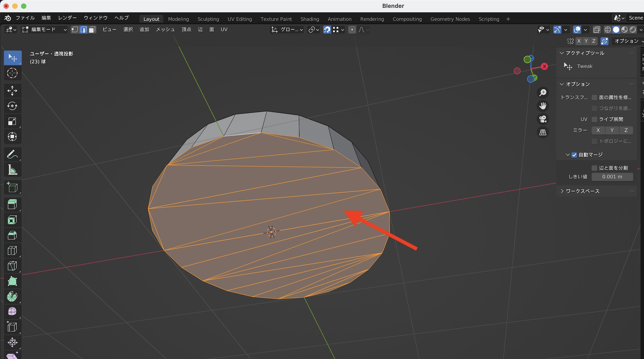Disable the Auto Merge checkbox
The width and height of the screenshot is (644, 359).
[574, 155]
